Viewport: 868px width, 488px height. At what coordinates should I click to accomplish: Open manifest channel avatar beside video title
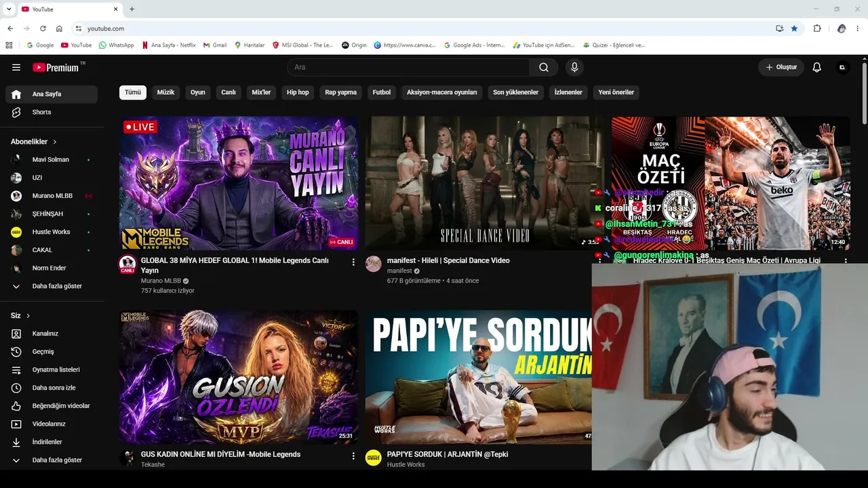pos(374,264)
